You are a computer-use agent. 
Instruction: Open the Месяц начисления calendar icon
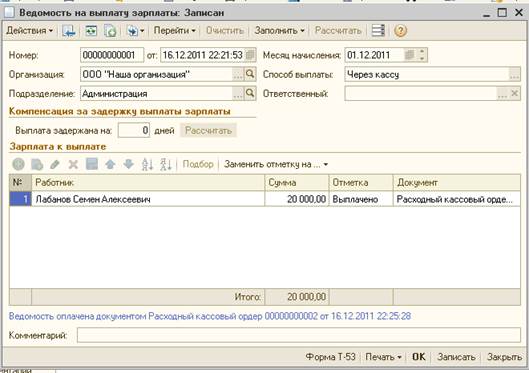[x=410, y=55]
